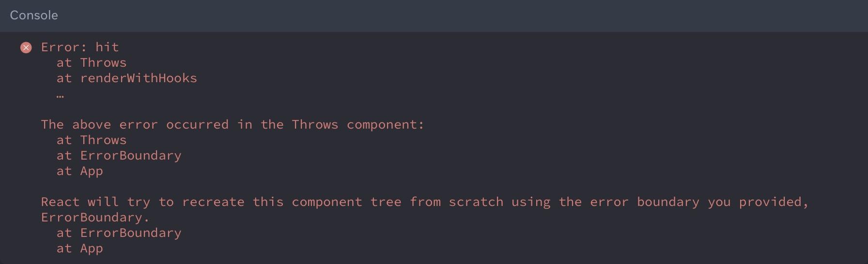Screen dimensions: 868x264
Task: Click "at App" above the React recreate message
Action: coord(80,171)
